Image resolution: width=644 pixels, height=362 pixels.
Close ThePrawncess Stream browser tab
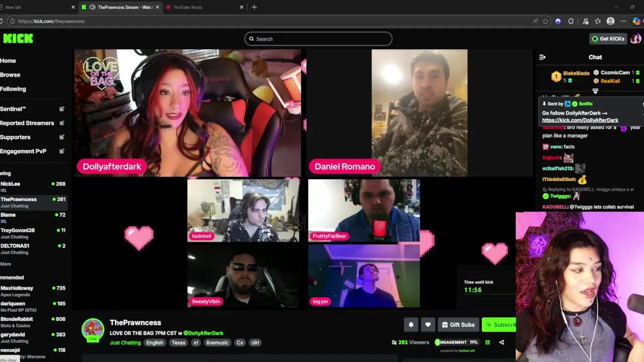coord(157,7)
